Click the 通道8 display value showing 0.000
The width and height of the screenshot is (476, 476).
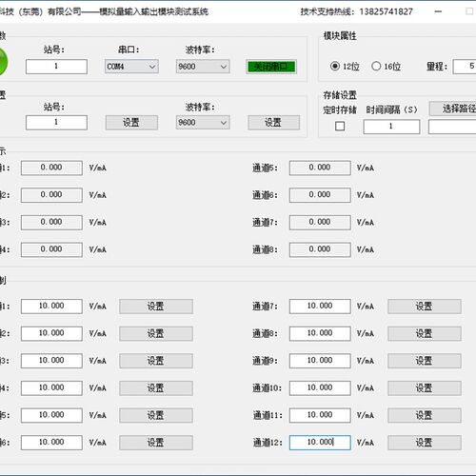point(320,249)
